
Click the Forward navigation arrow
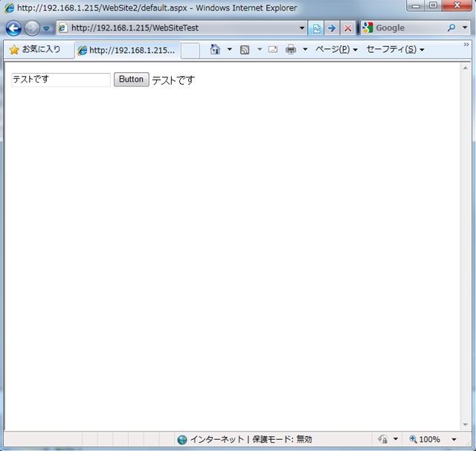(32, 28)
